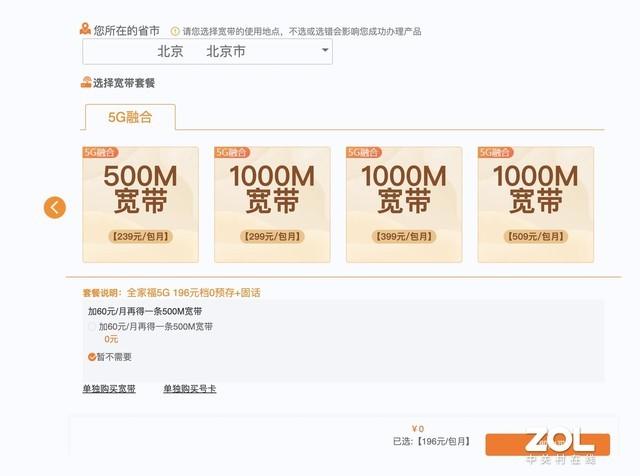
Task: Click the 您所在的省市 label
Action: coord(127,31)
